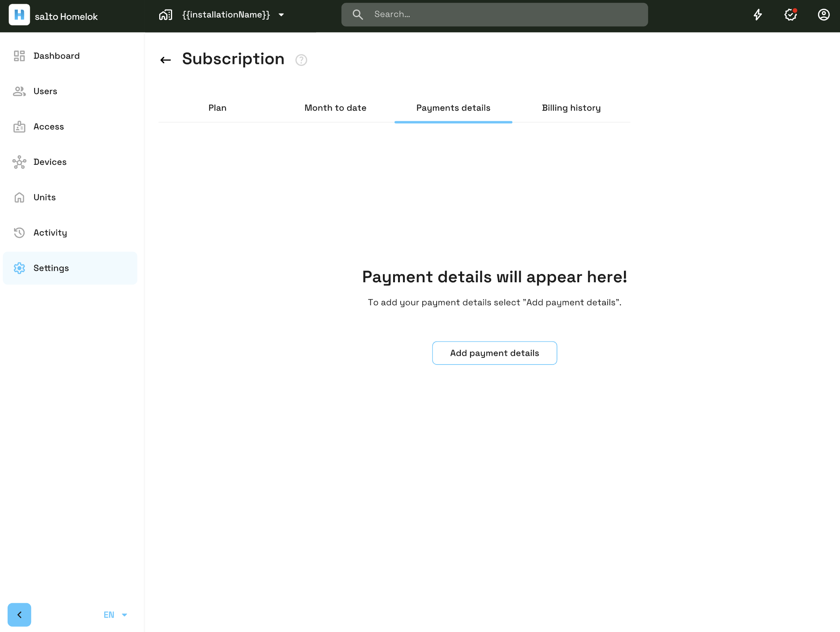Click the help question mark icon
The image size is (840, 632).
pos(301,60)
